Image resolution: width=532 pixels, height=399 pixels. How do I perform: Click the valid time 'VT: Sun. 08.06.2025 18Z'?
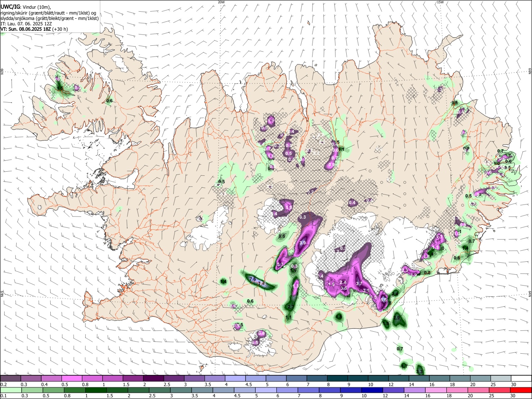click(x=26, y=29)
